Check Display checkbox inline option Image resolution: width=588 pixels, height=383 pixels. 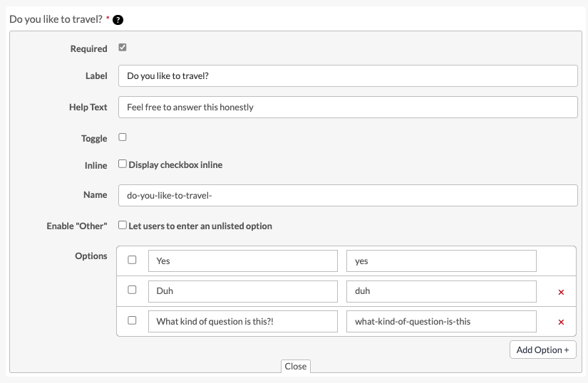pyautogui.click(x=123, y=164)
